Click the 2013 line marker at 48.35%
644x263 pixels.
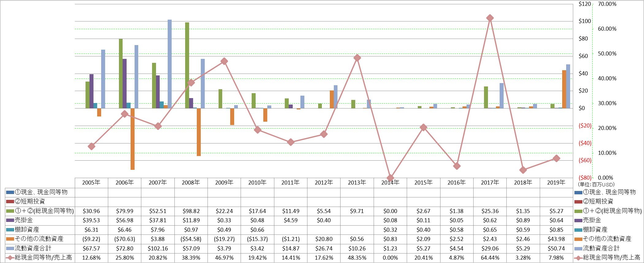coord(357,58)
